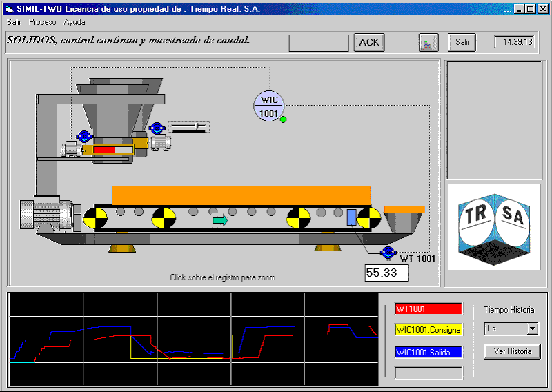The width and height of the screenshot is (552, 392).
Task: Click the trend graph to zoom
Action: [194, 340]
